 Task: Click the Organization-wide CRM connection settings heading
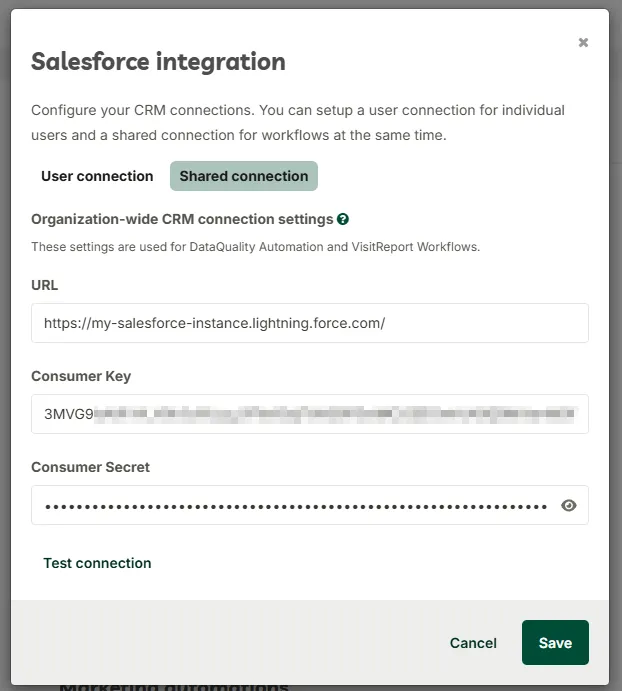(x=182, y=219)
